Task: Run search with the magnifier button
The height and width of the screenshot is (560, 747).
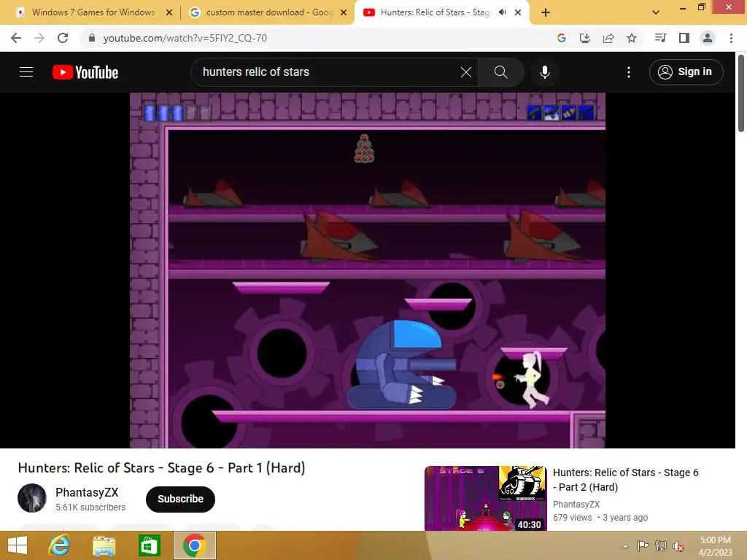Action: (x=500, y=72)
